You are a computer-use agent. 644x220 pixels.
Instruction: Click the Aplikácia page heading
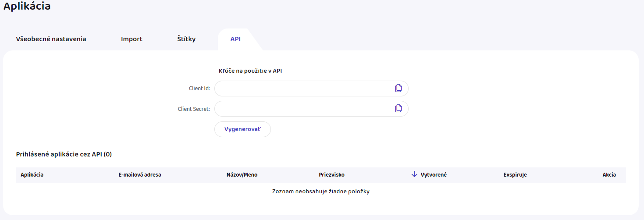(27, 7)
